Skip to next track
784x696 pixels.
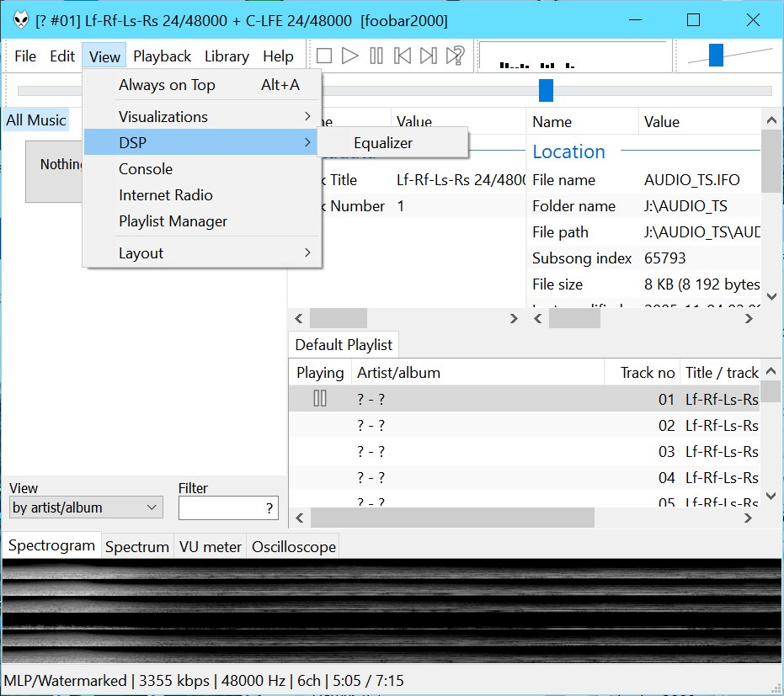click(x=429, y=56)
